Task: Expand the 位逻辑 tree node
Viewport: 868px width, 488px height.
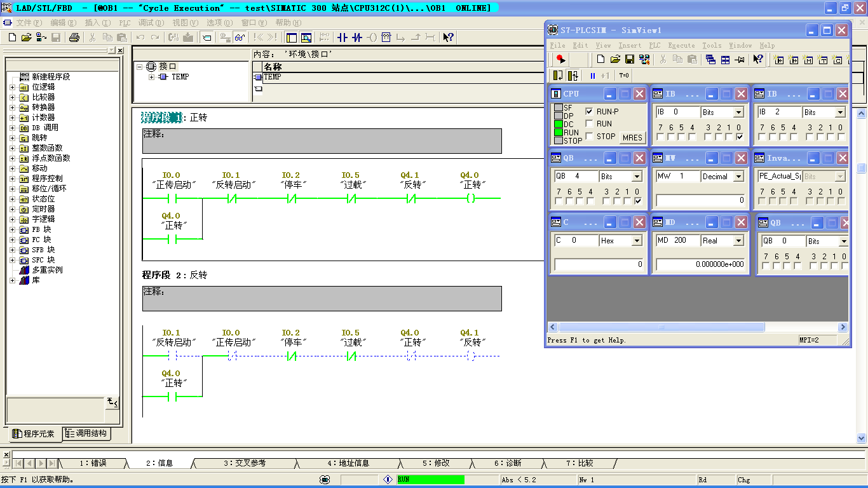Action: pyautogui.click(x=12, y=87)
